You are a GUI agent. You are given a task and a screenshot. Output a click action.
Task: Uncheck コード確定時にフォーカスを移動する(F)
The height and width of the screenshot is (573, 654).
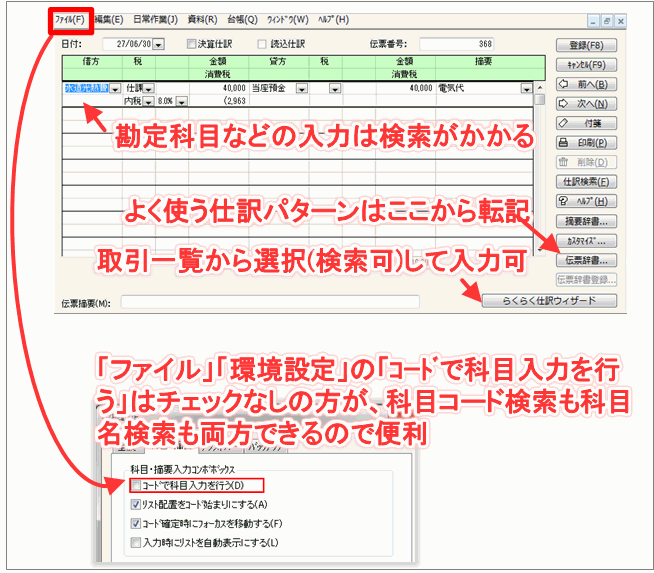click(136, 523)
